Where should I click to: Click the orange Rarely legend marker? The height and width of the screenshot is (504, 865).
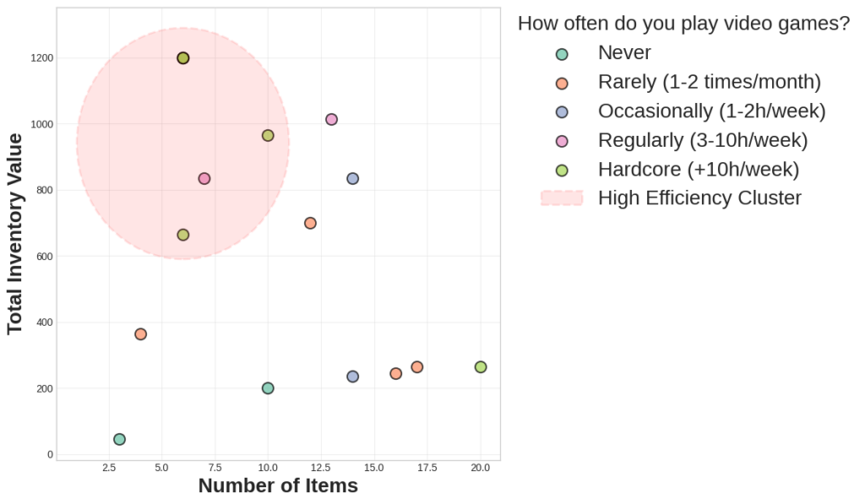point(562,83)
